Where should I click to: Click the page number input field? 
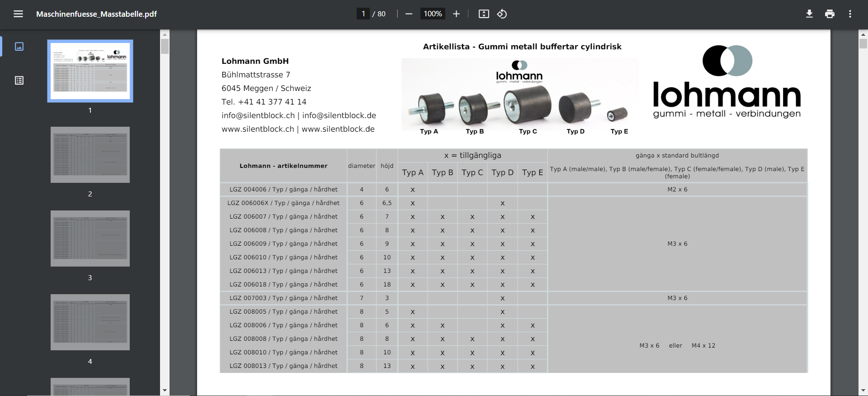[363, 14]
